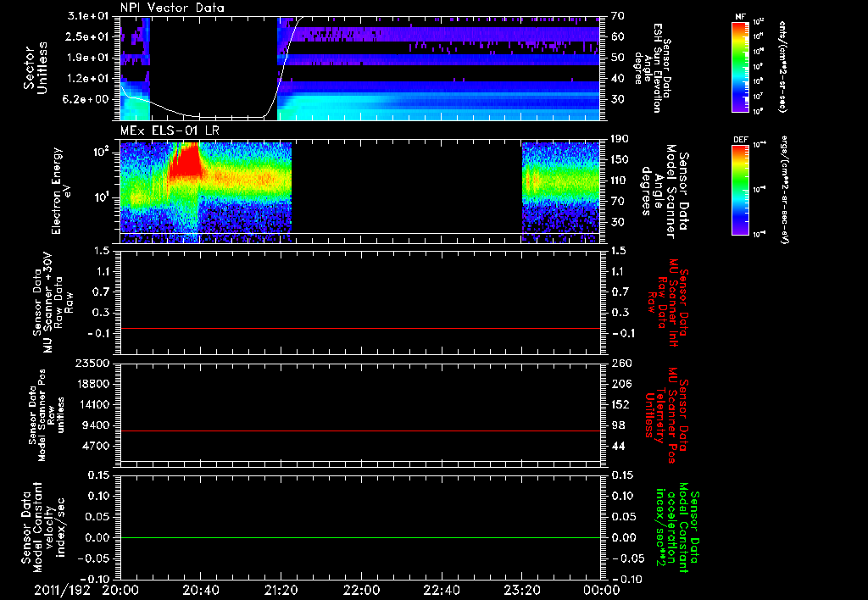The image size is (868, 600).
Task: Click the cnts/(cm**2-sr-sec) units label
Action: click(782, 67)
